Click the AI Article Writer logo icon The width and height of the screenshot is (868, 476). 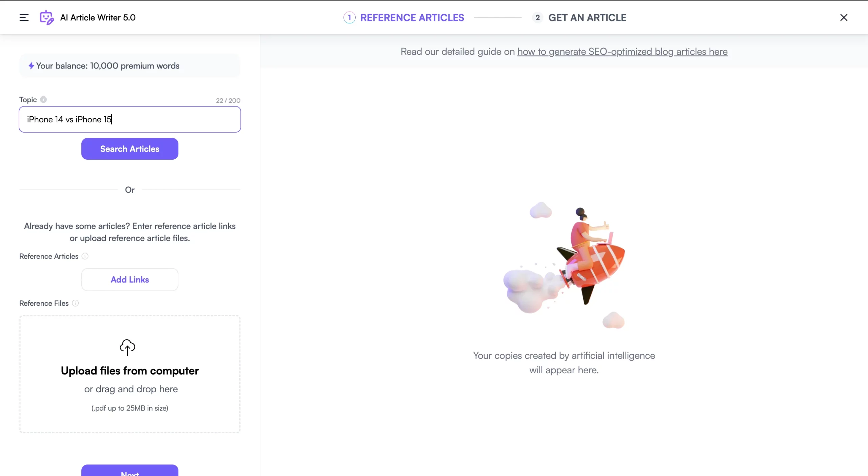click(x=47, y=17)
